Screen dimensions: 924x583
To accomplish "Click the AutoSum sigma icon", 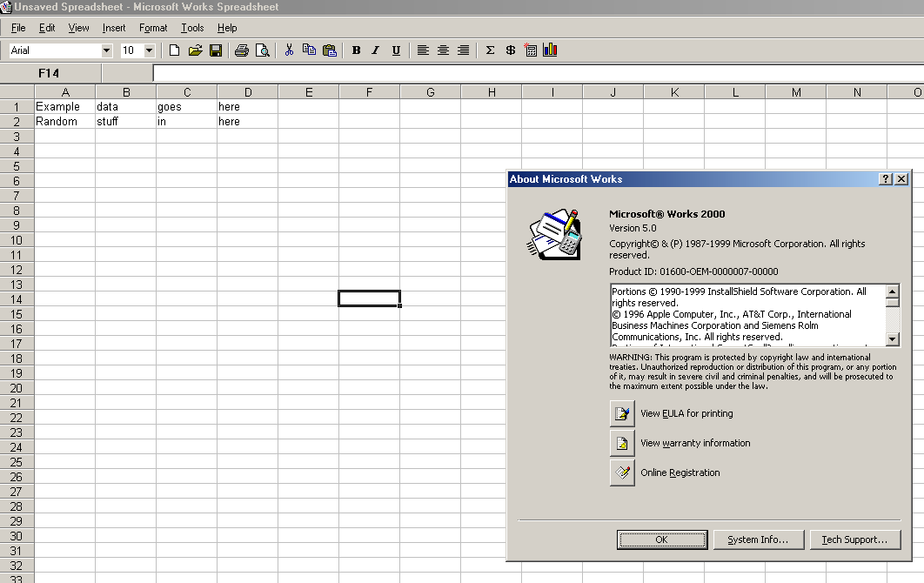I will pos(490,50).
